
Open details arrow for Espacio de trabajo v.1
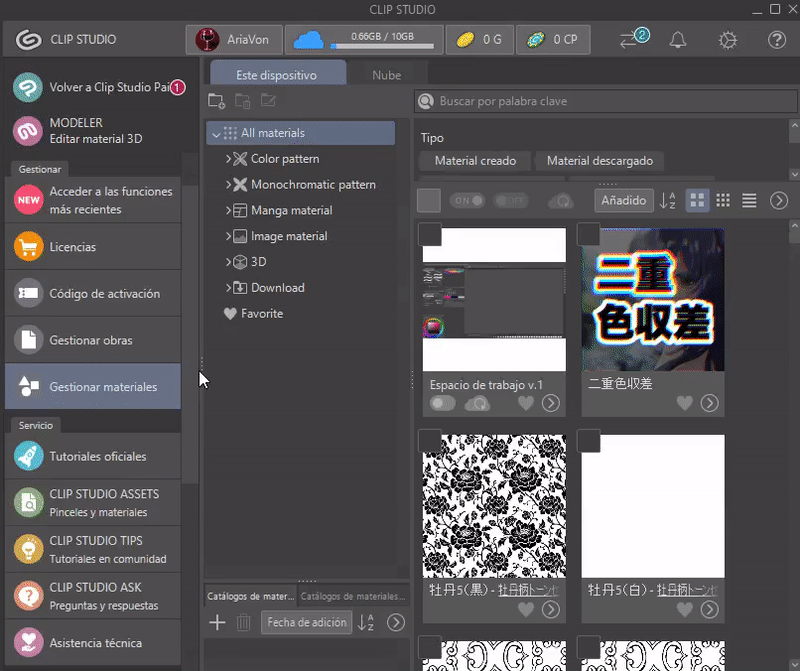tap(551, 403)
